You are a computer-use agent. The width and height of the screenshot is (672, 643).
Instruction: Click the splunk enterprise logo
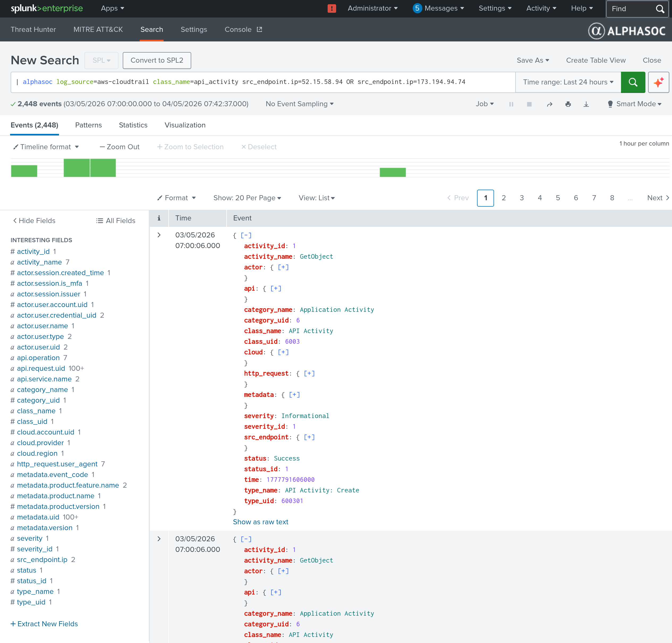tap(47, 8)
